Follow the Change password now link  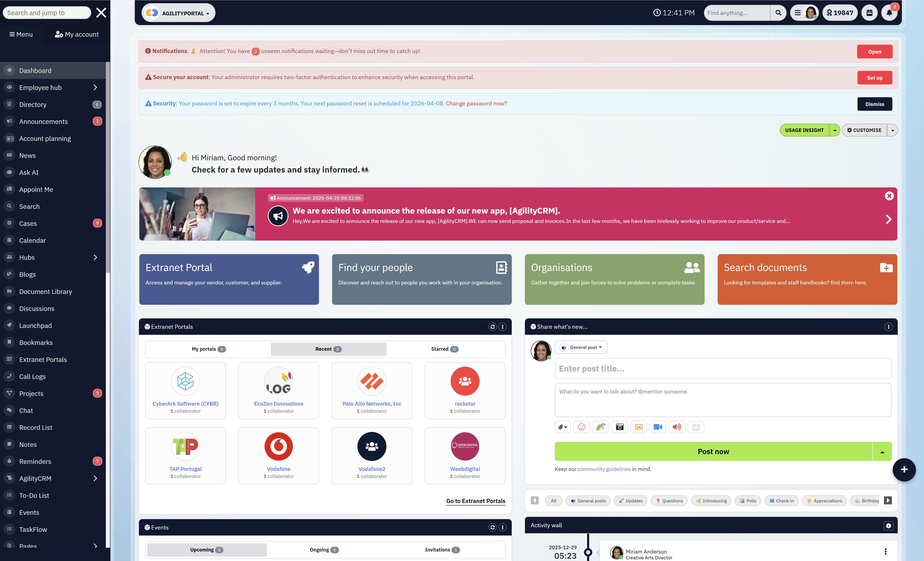tap(476, 103)
